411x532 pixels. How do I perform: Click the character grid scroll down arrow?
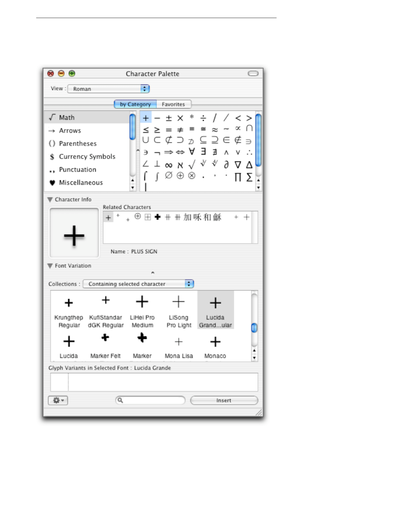[x=258, y=187]
